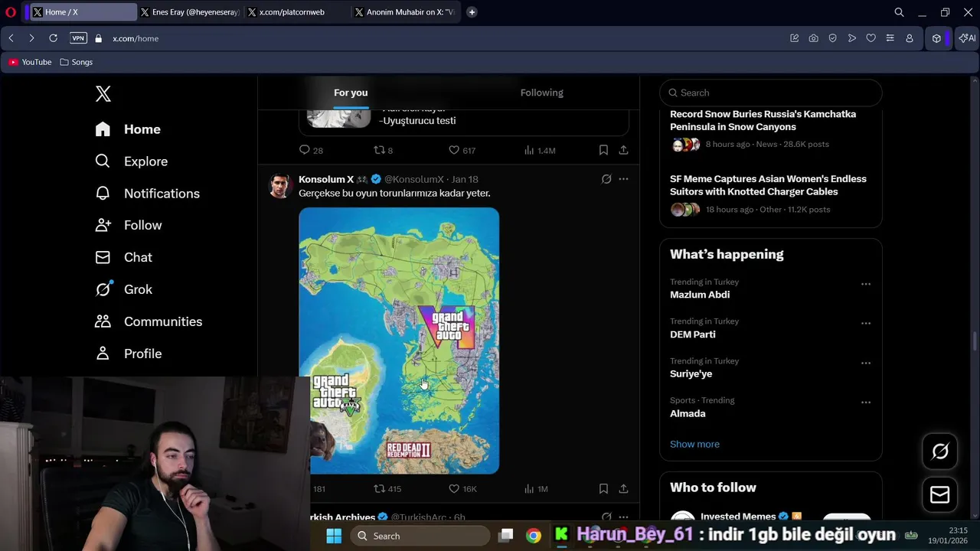Switch to the Following timeline tab
This screenshot has height=551, width=980.
[x=542, y=93]
